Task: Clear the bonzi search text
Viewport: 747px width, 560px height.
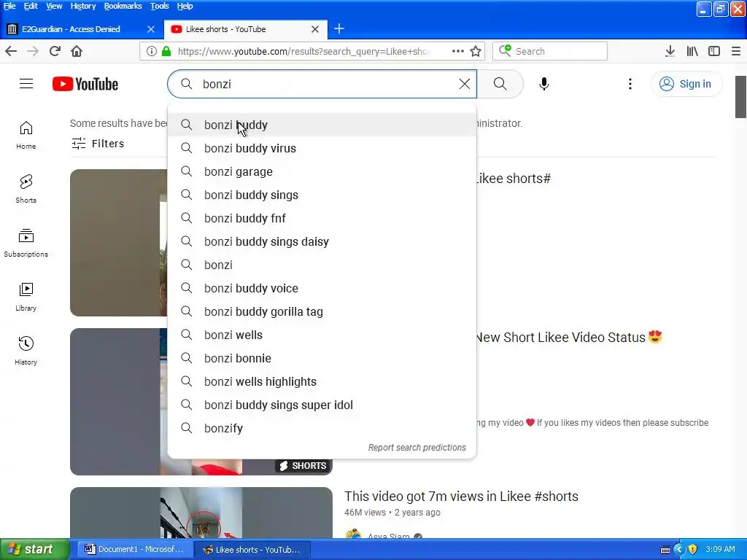Action: pyautogui.click(x=464, y=84)
